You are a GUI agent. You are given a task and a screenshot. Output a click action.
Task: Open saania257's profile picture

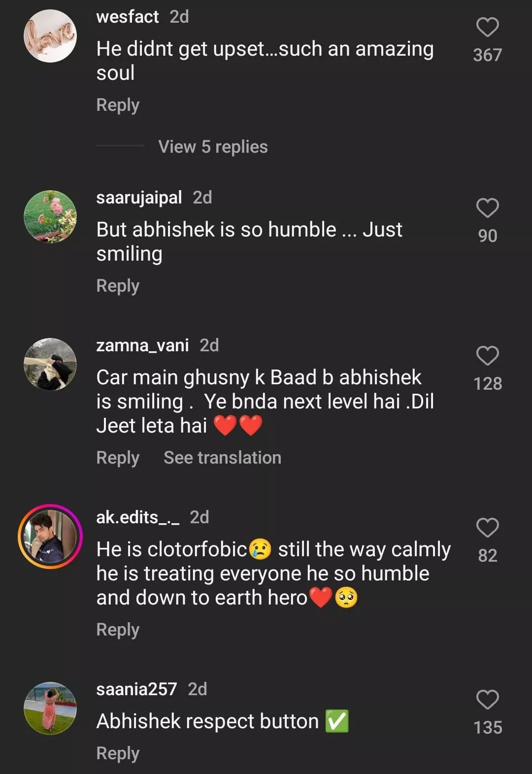click(50, 708)
